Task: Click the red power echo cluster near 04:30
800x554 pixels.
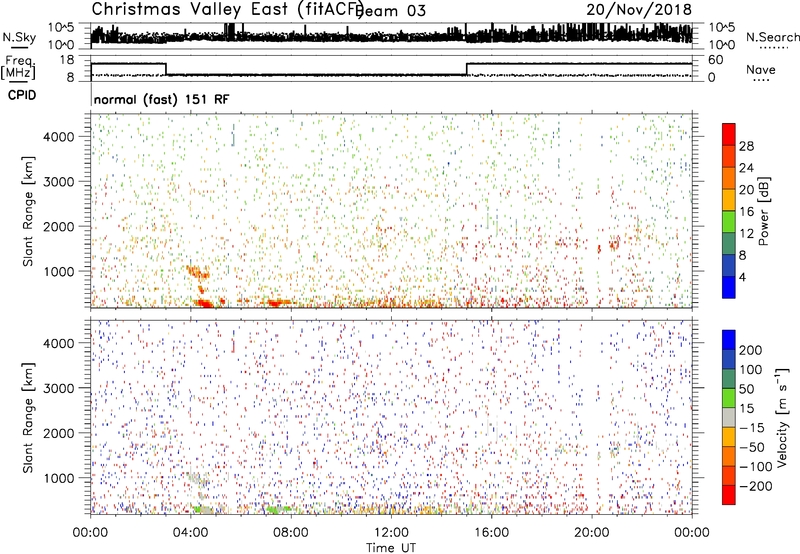Action: 205,303
